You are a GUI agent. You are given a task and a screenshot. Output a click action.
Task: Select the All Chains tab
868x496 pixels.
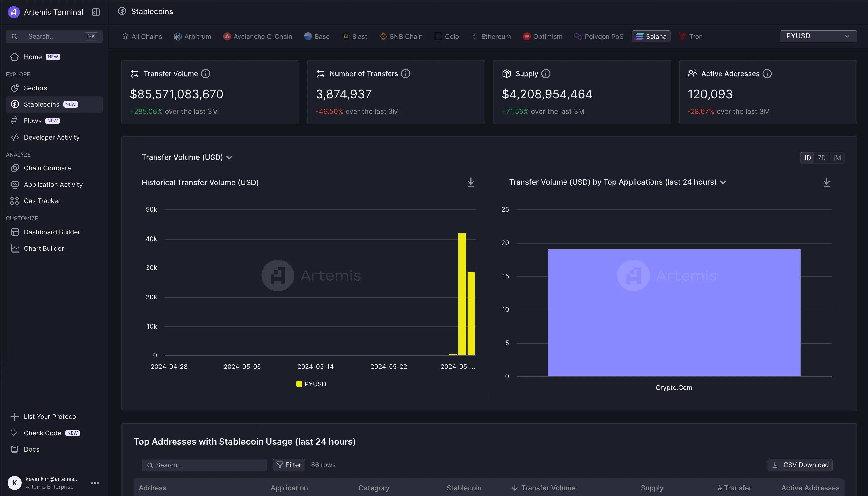tap(142, 37)
